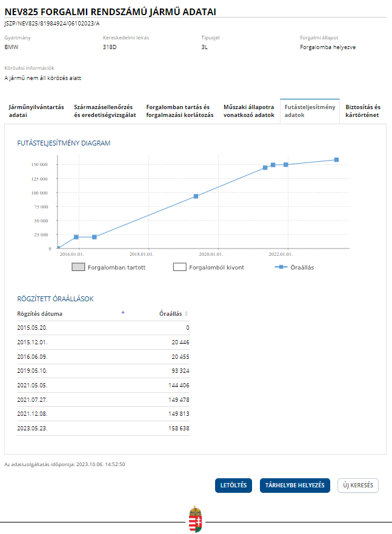
Task: Select the 2021.07.27. date cell
Action: (x=32, y=400)
